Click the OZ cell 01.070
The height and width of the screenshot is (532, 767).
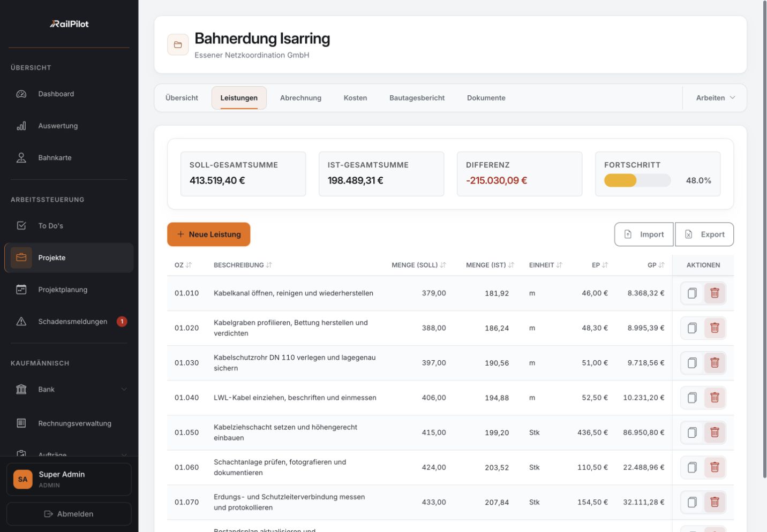point(187,502)
